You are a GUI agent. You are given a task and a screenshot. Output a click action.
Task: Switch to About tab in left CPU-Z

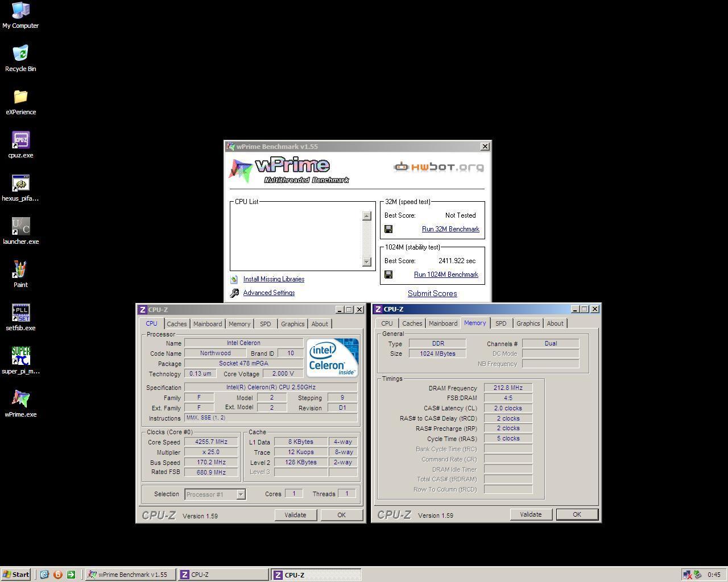point(320,324)
